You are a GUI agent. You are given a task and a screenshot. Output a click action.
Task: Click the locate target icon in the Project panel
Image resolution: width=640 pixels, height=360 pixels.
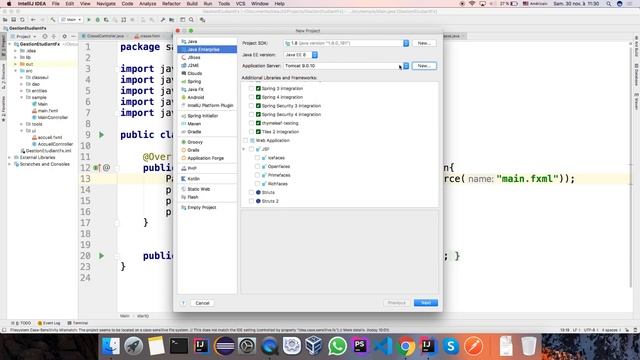pyautogui.click(x=45, y=36)
